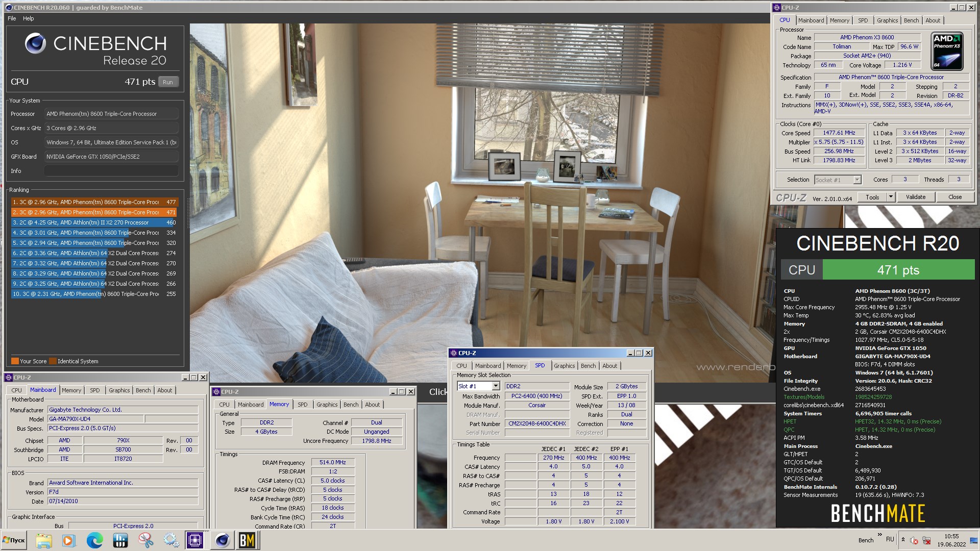Click the title bar icon of the SPD CPU-Z window

(x=453, y=353)
